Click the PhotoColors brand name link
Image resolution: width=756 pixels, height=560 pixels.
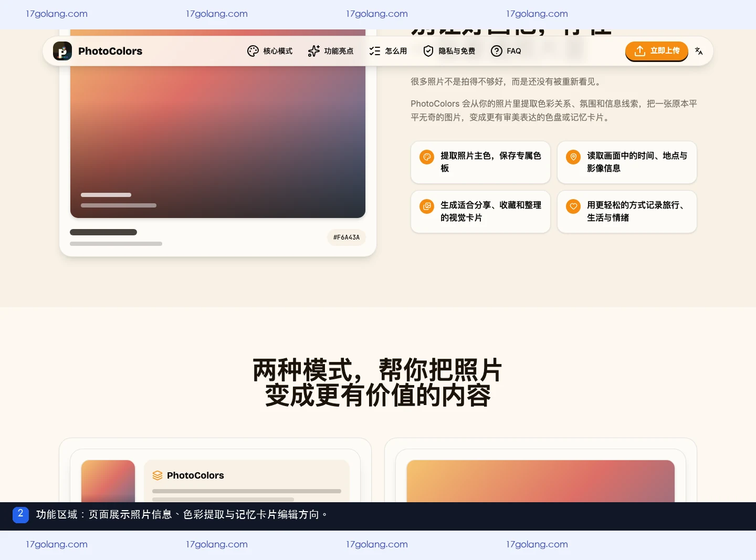coord(110,51)
